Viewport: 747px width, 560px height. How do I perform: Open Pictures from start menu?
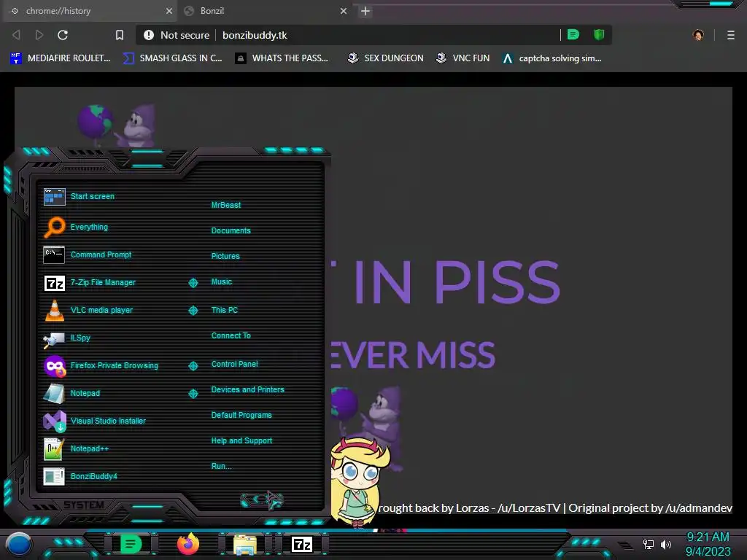tap(225, 256)
